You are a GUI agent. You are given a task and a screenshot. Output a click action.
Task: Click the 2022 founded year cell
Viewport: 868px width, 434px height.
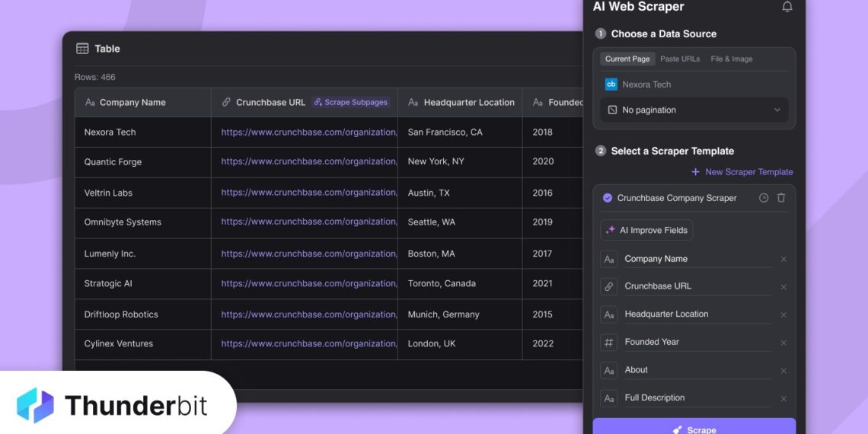point(553,344)
